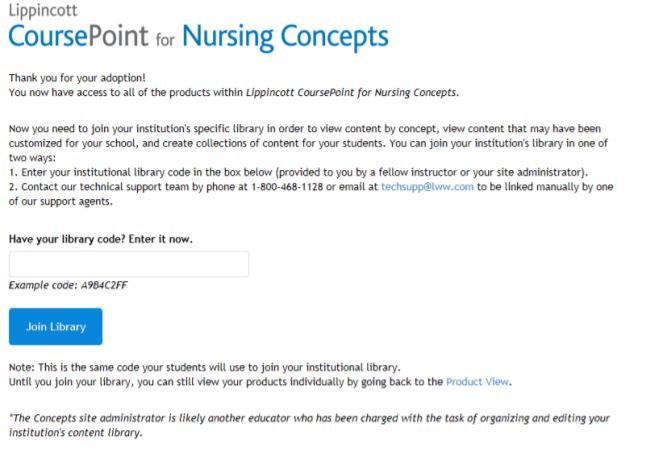Viewport: 655px width, 453px height.
Task: Click the 'Have your library code?' label
Action: [100, 240]
